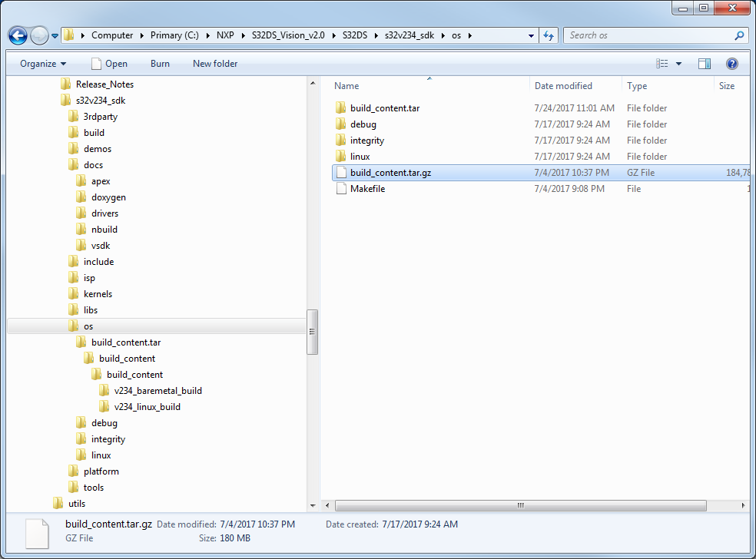Select the nbuild folder in the tree

point(104,230)
